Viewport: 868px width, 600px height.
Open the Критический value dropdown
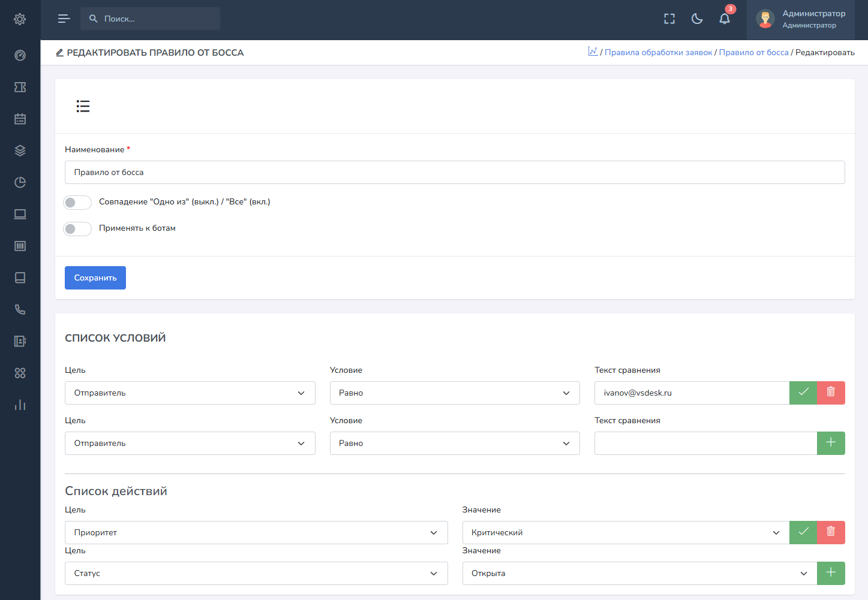(x=625, y=532)
